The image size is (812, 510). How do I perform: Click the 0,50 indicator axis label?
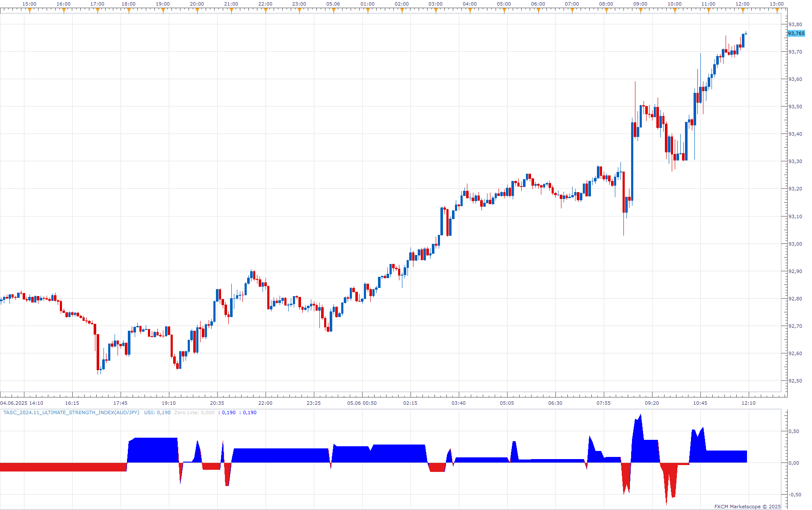pyautogui.click(x=794, y=431)
